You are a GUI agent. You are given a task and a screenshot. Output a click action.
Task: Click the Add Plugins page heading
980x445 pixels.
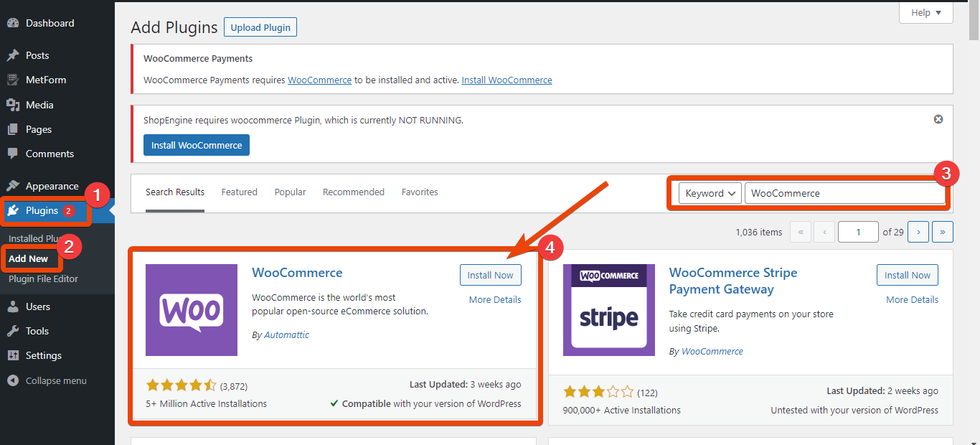[x=174, y=28]
